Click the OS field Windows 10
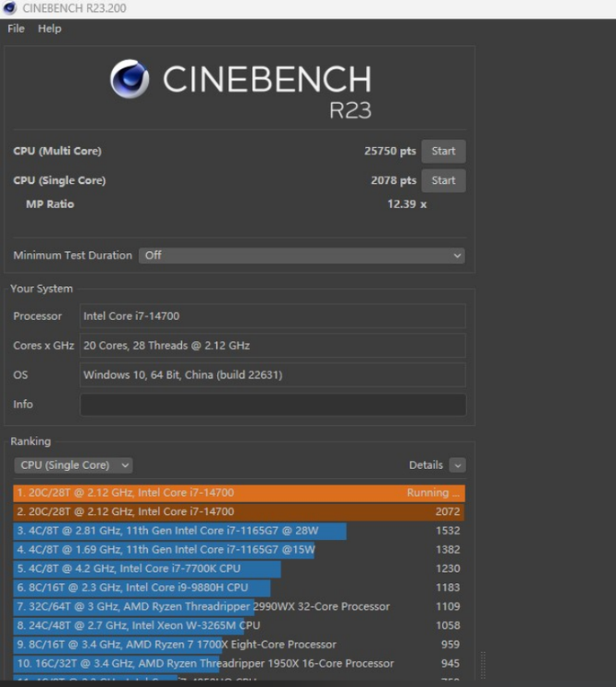Viewport: 616px width, 687px height. tap(272, 374)
